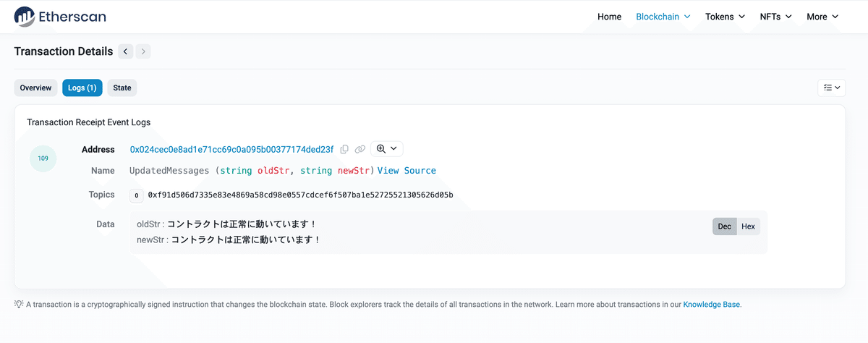The width and height of the screenshot is (868, 343).
Task: Expand the Tokens menu
Action: pyautogui.click(x=726, y=17)
